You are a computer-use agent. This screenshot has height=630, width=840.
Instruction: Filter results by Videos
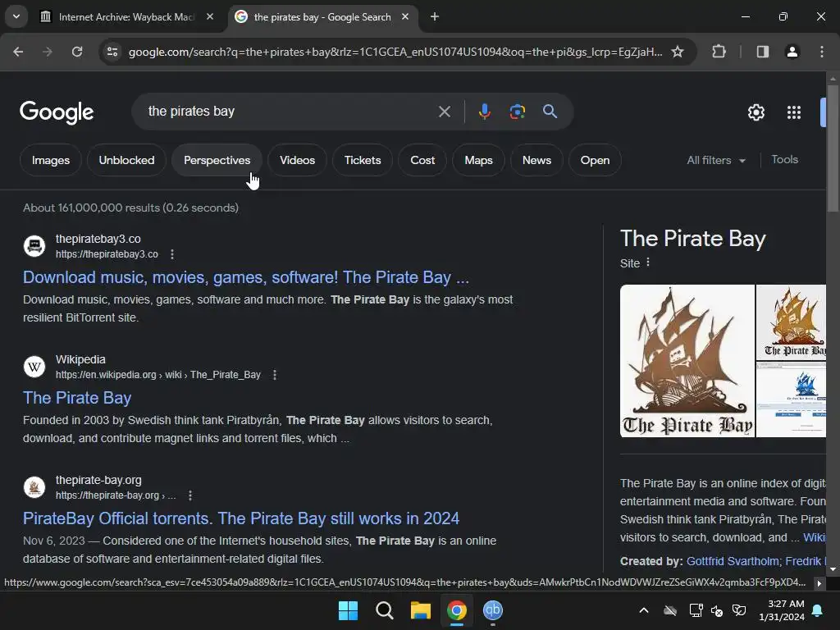point(297,160)
